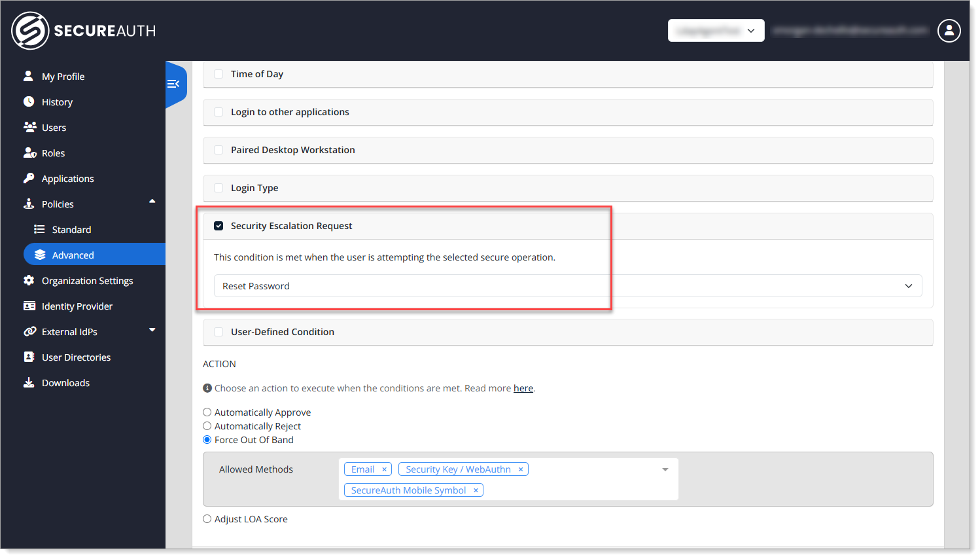Open the Users section
Viewport: 980px width, 559px height.
click(54, 128)
